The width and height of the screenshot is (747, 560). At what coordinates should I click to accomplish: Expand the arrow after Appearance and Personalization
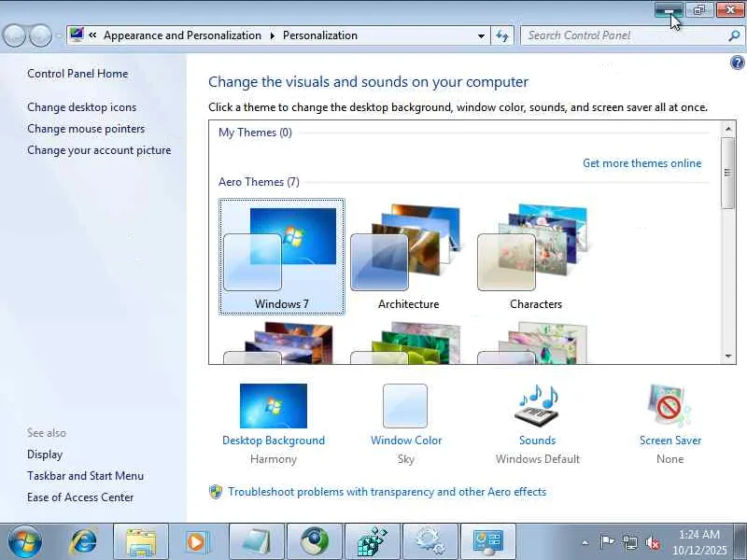point(272,35)
